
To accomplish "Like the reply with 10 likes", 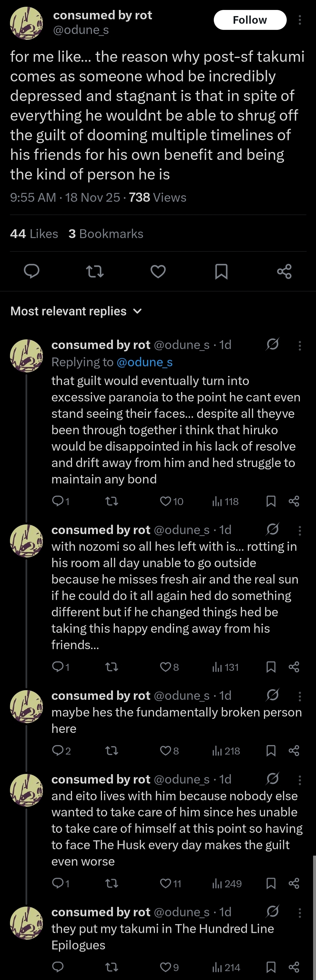I will click(x=171, y=501).
